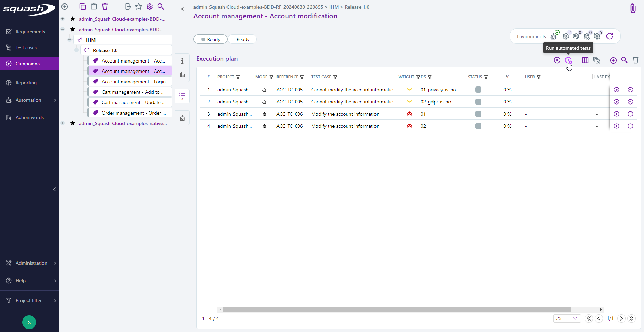Add test cases with the plus icon

point(613,60)
